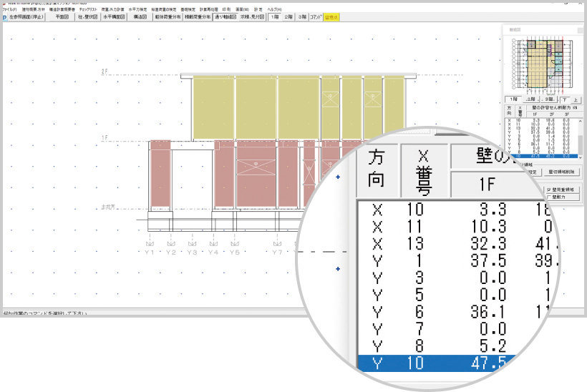Viewport: 587px width, 392px height.
Task: Open the 水平力検定 menu
Action: pyautogui.click(x=137, y=9)
